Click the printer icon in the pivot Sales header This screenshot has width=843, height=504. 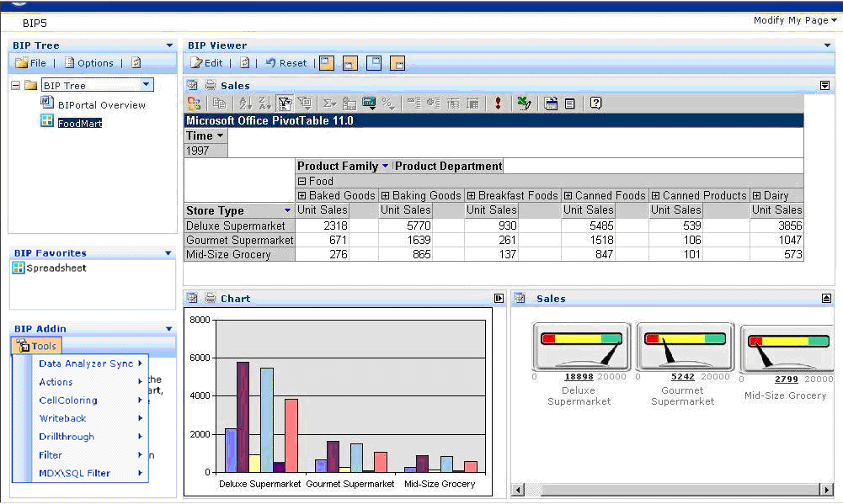point(211,86)
